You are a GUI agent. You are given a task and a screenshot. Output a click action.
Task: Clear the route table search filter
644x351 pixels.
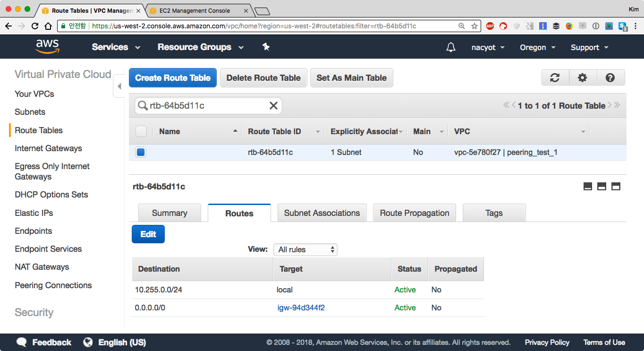coord(273,106)
